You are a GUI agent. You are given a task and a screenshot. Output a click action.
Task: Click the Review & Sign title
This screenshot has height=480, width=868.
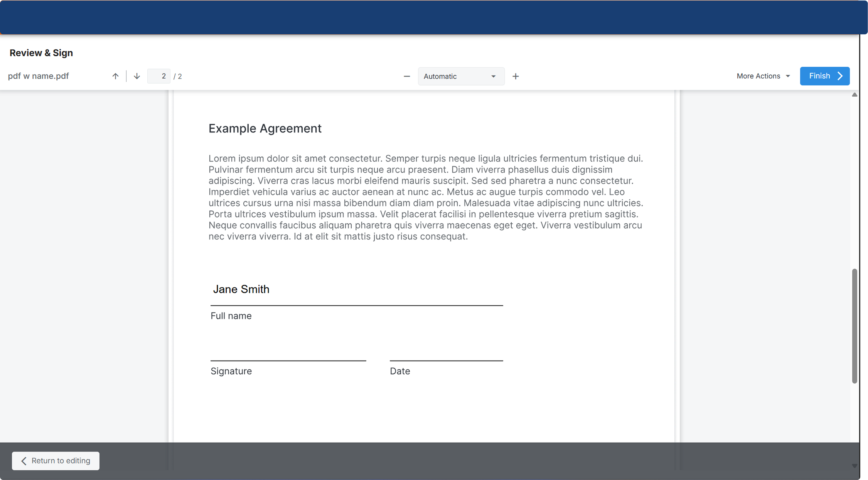(41, 53)
